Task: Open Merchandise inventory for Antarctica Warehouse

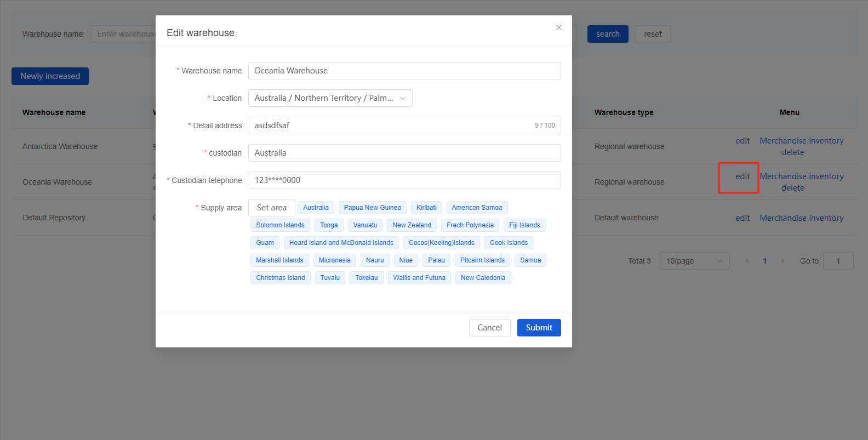Action: coord(802,141)
